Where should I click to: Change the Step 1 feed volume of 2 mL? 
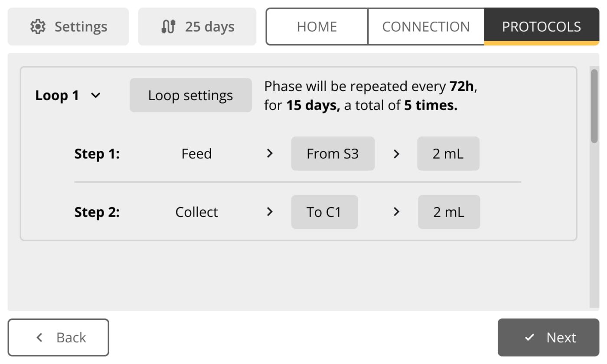(x=448, y=154)
